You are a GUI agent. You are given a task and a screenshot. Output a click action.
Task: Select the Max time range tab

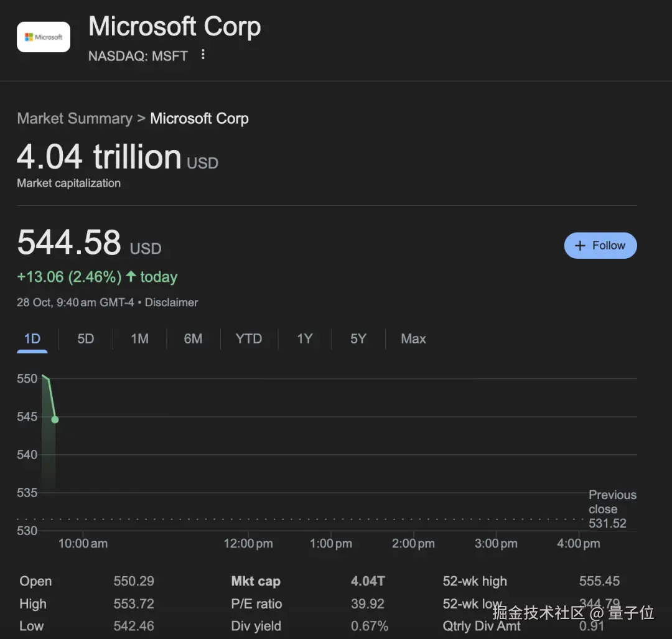click(413, 338)
